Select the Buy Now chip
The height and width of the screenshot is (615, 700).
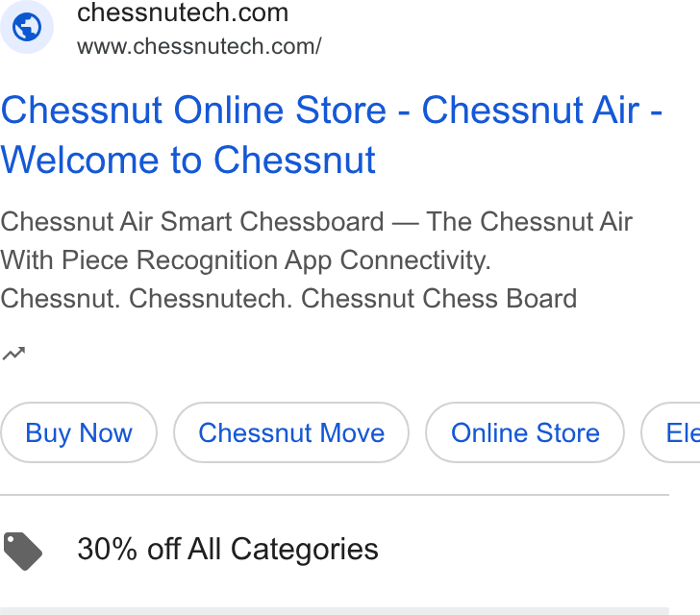pyautogui.click(x=79, y=432)
